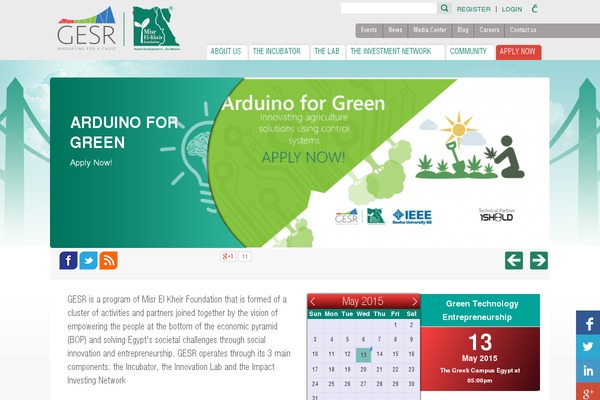Click the red APPLY NOW button
Screen dimensions: 600x400
click(518, 51)
